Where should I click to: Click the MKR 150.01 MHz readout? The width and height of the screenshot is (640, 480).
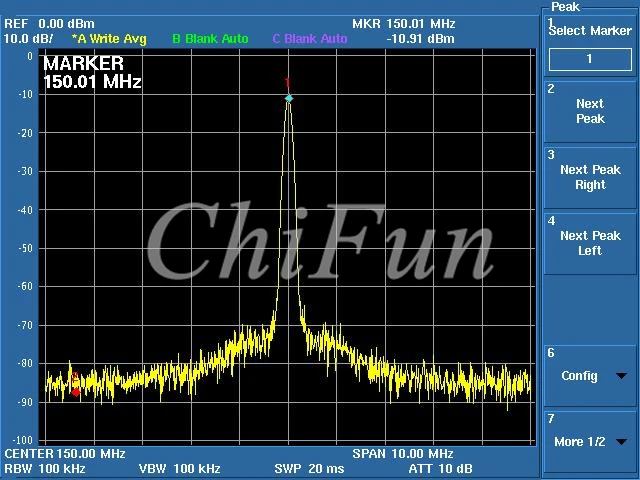tap(404, 24)
